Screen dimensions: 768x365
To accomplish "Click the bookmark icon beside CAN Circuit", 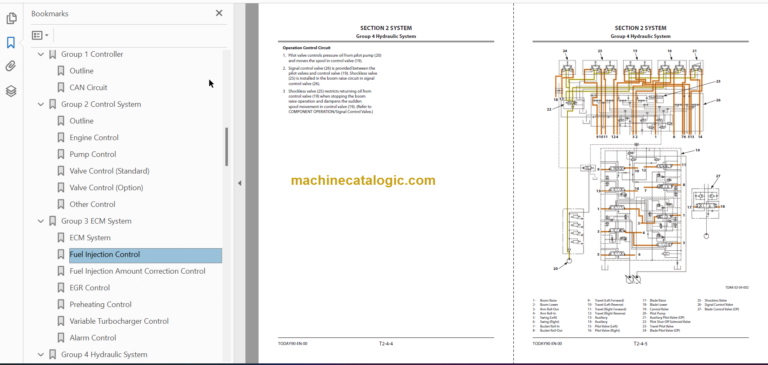I will (61, 88).
